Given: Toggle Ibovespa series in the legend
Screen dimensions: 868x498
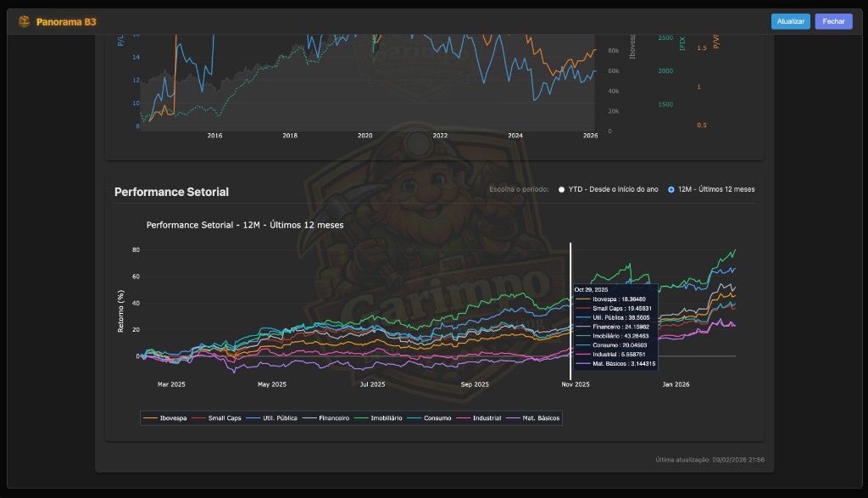Looking at the screenshot, I should click(x=167, y=418).
